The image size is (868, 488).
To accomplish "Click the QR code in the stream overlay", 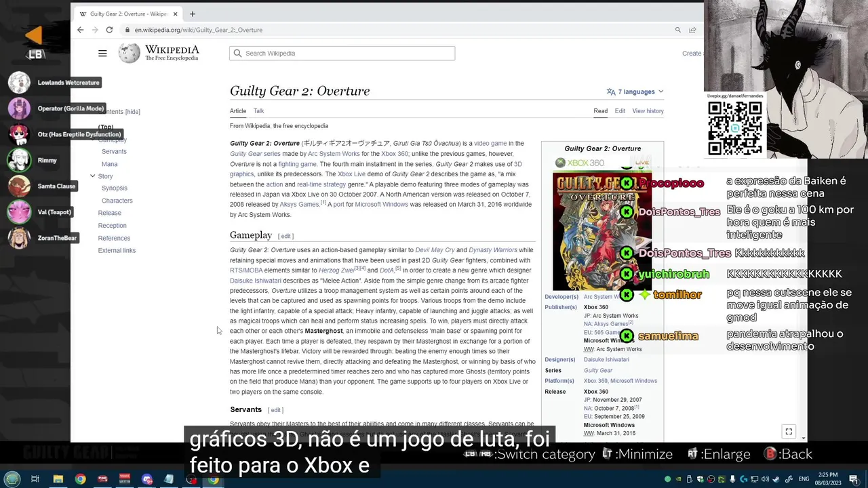I will [x=735, y=127].
